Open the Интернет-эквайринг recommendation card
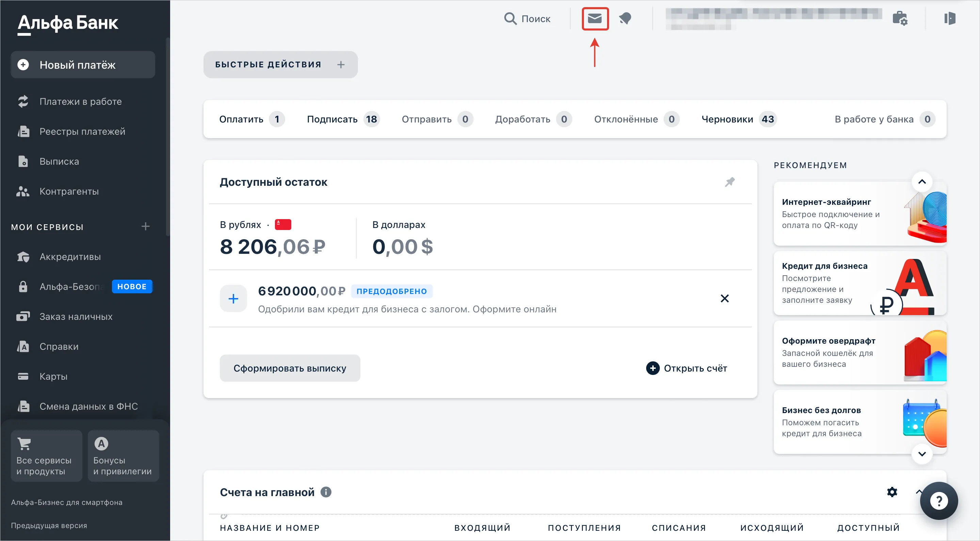The height and width of the screenshot is (541, 980). [860, 213]
